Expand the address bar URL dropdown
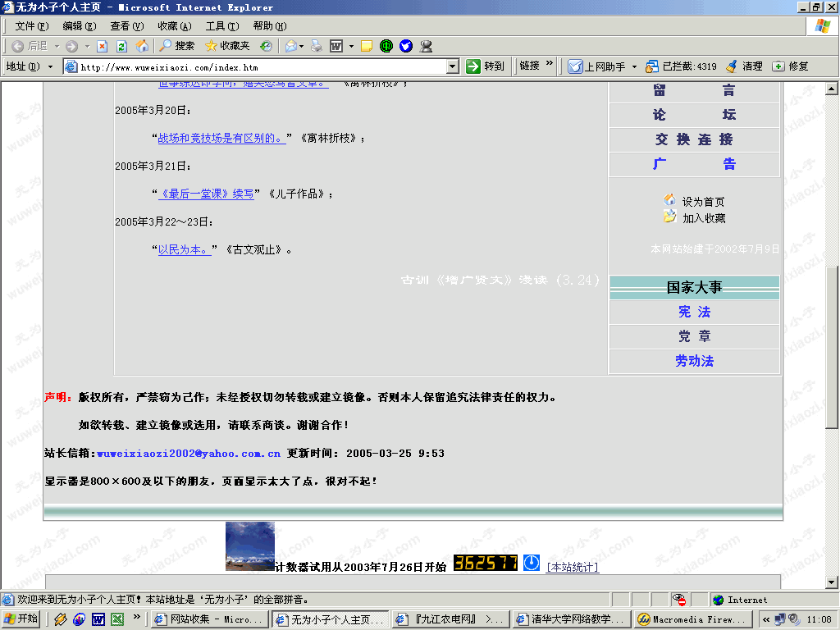 pos(453,67)
